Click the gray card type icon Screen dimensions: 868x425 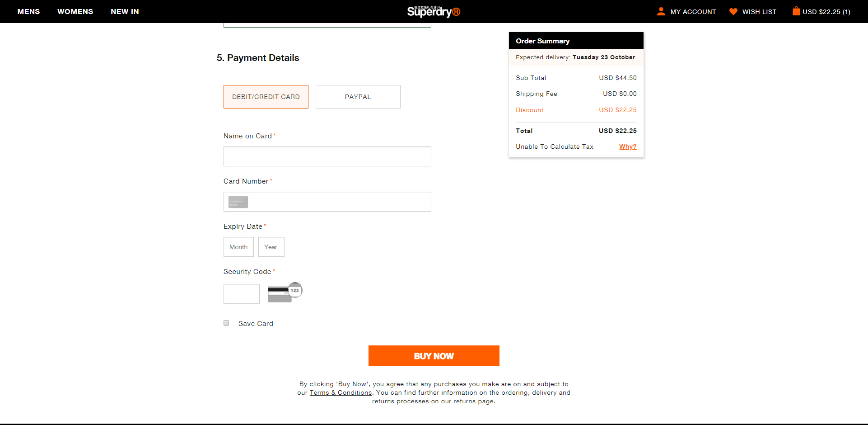(238, 202)
